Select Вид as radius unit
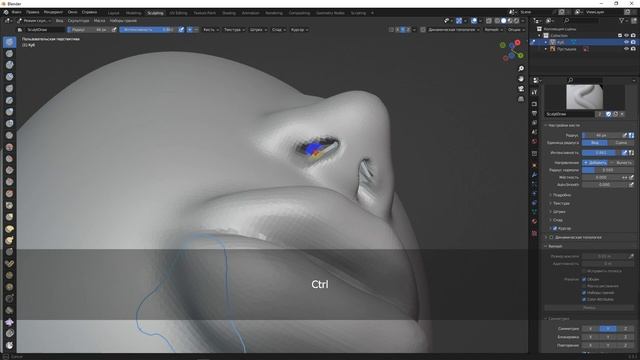Screen dimensions: 640x360 click(x=595, y=143)
